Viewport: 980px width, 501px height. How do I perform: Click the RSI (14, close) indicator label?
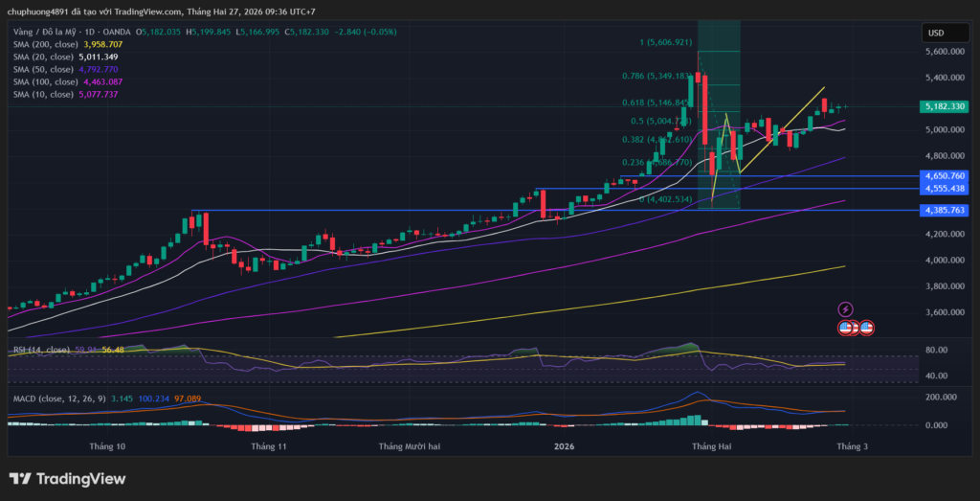click(x=40, y=350)
